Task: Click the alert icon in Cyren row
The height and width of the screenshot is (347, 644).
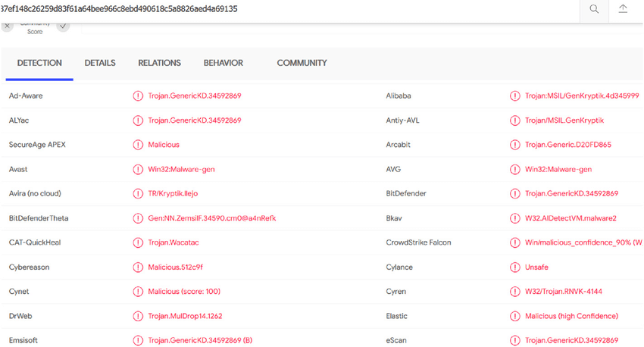Action: pyautogui.click(x=514, y=291)
